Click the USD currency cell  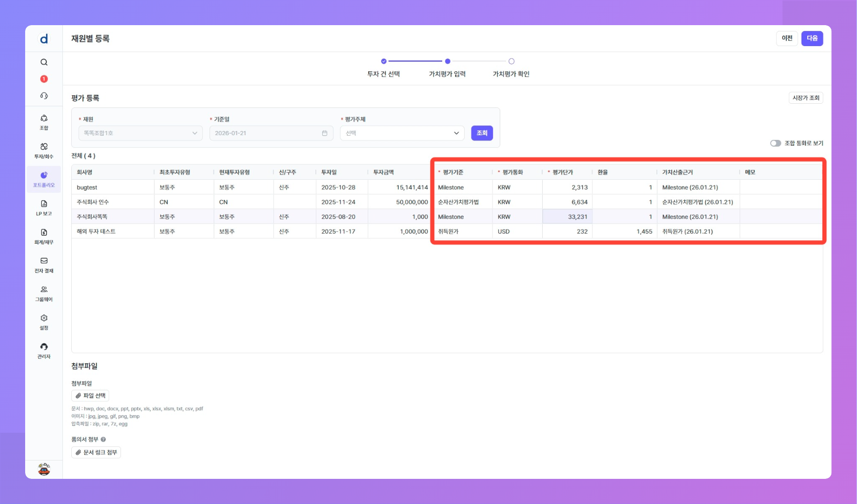[x=503, y=232]
